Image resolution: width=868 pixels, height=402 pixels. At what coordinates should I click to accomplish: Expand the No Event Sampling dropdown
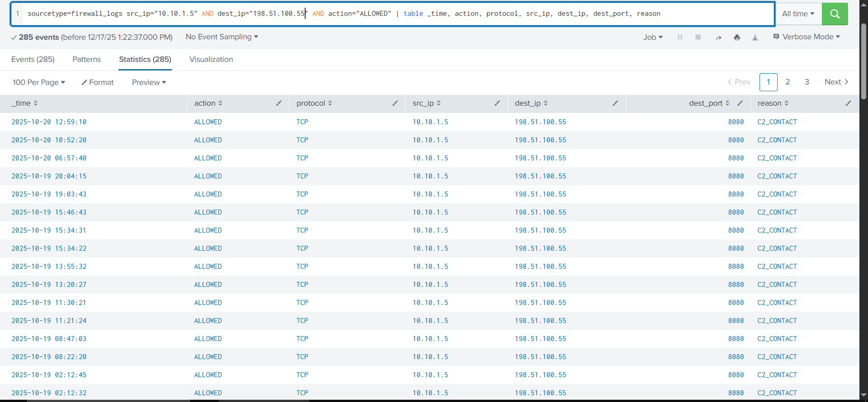(222, 37)
